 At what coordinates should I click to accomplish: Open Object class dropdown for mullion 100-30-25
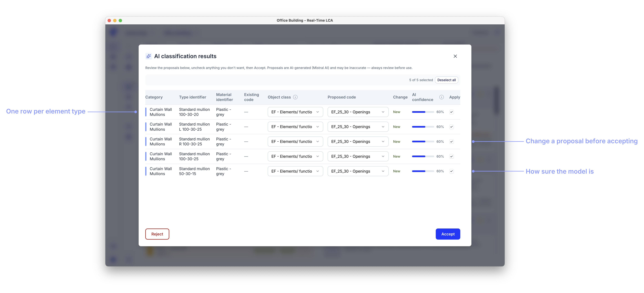click(295, 156)
